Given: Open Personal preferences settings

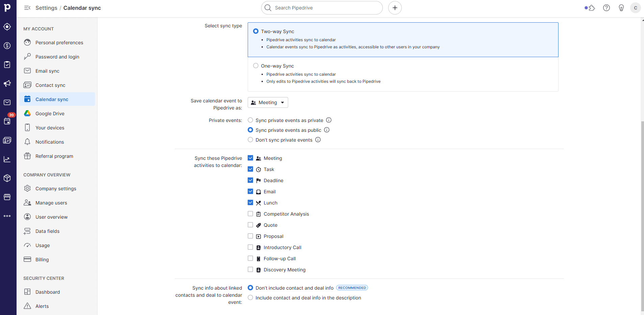Looking at the screenshot, I should coord(57,43).
